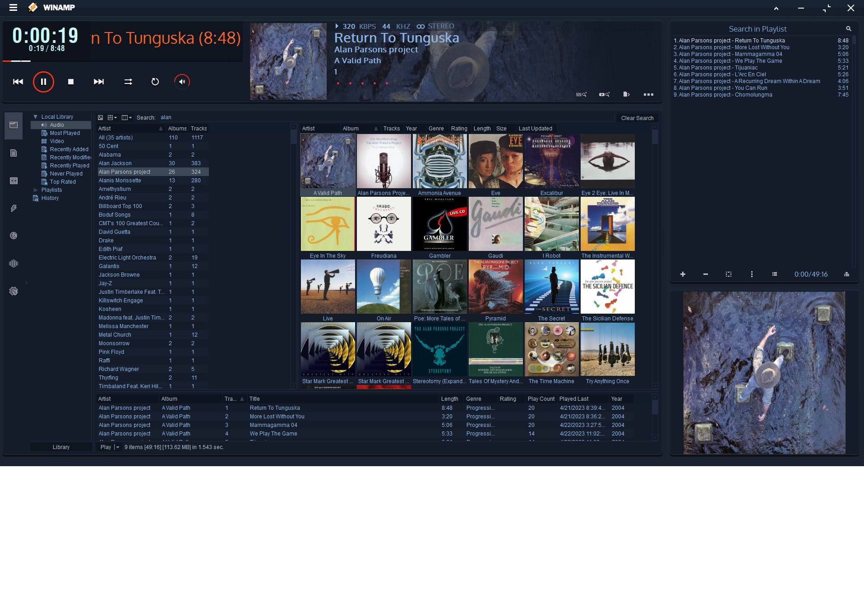The image size is (864, 616).
Task: Click the magnifier icon in Search in Playlist
Action: (848, 29)
